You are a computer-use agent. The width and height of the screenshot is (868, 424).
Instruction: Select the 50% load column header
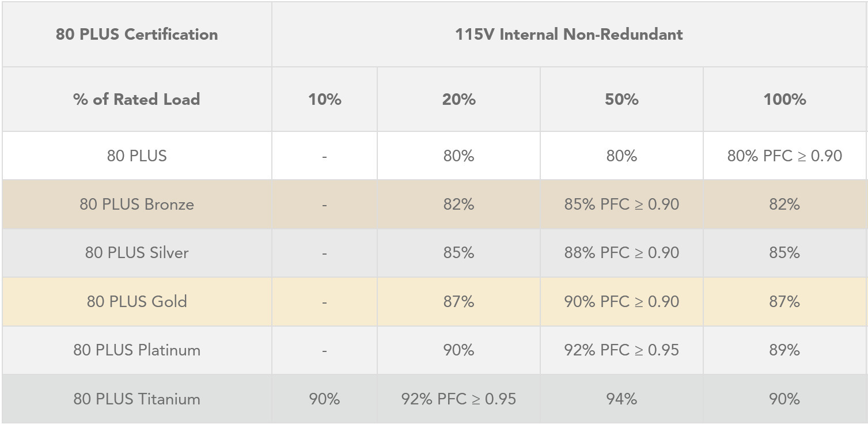[621, 99]
